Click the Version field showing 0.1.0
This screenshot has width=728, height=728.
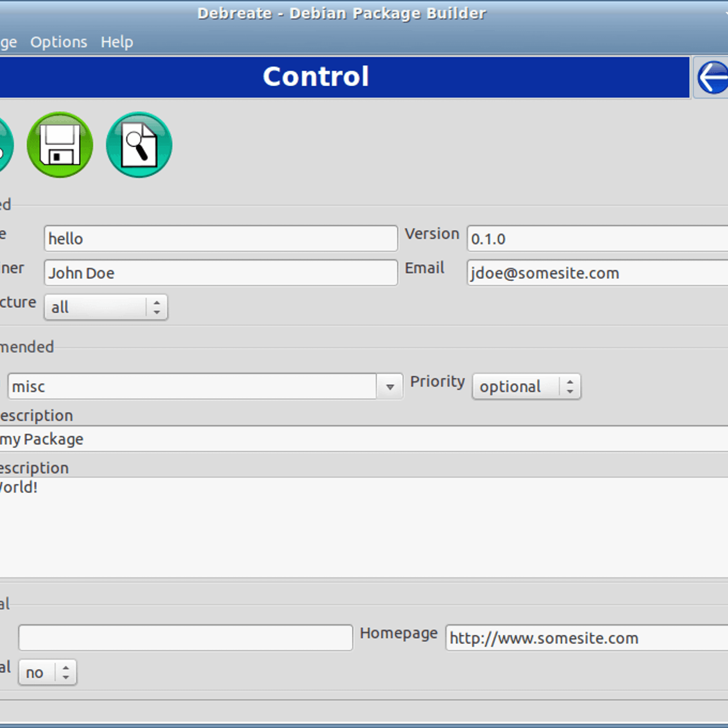(597, 238)
